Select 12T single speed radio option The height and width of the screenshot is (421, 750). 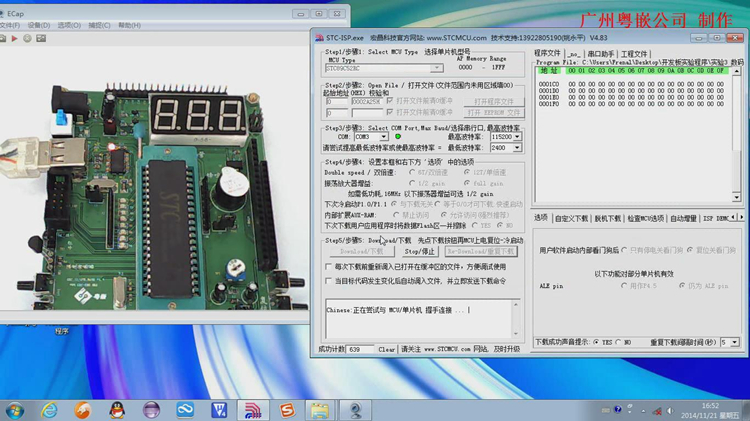pos(467,172)
